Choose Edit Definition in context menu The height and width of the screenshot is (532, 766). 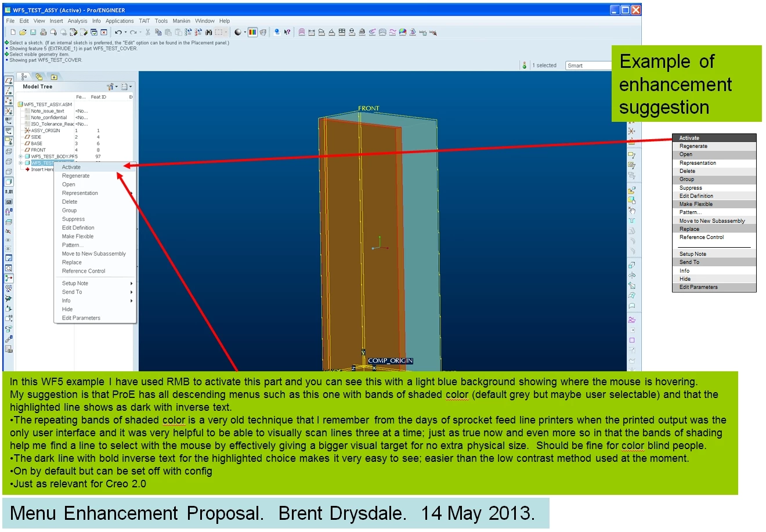pyautogui.click(x=95, y=228)
